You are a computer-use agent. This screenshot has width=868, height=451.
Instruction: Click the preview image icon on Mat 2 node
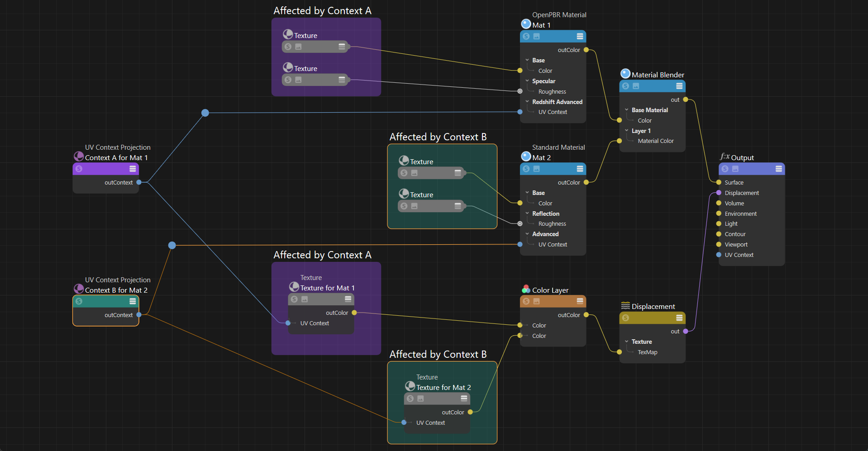click(536, 169)
